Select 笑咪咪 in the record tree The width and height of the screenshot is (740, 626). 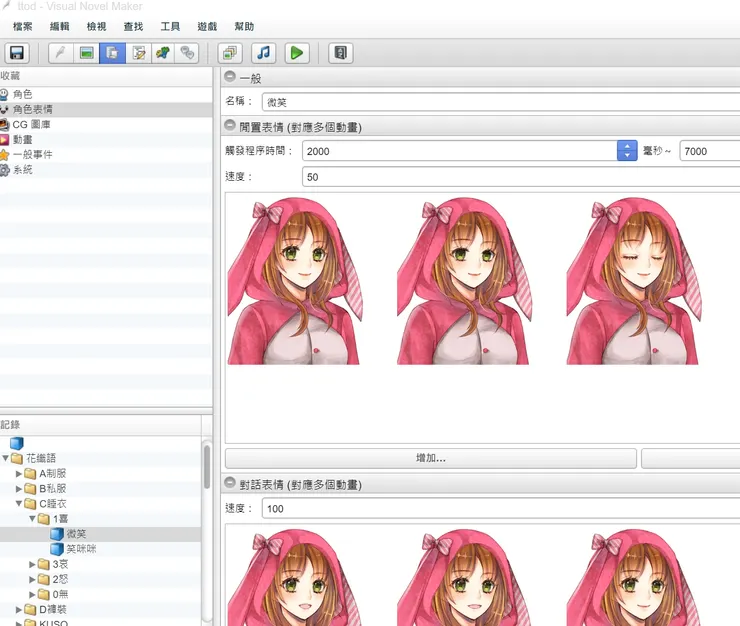pyautogui.click(x=81, y=549)
